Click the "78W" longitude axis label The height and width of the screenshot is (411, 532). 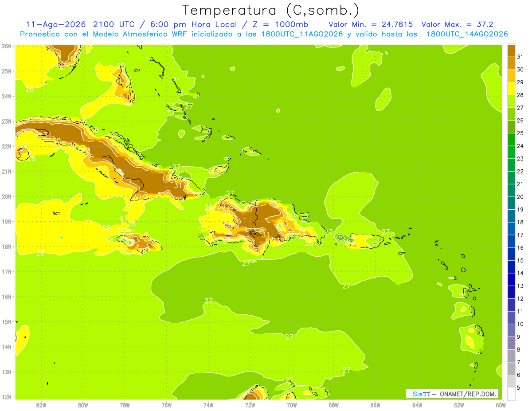(x=125, y=405)
